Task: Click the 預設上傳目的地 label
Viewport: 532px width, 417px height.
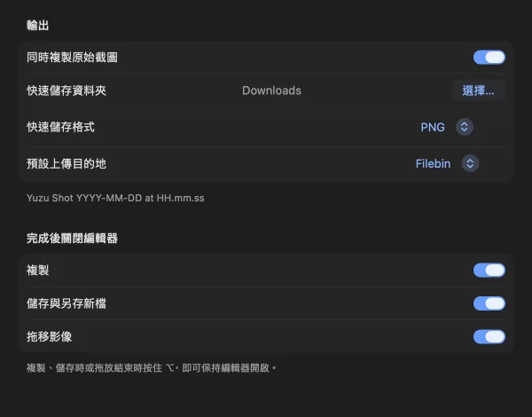Action: [x=66, y=163]
